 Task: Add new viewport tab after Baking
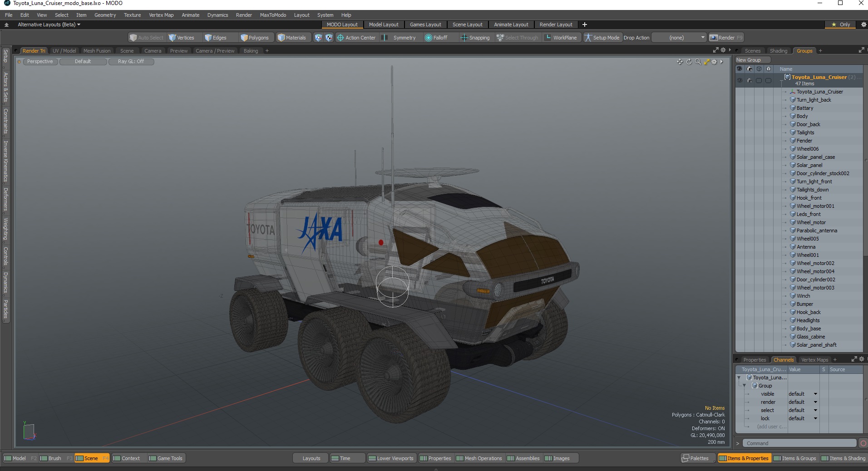tap(267, 51)
